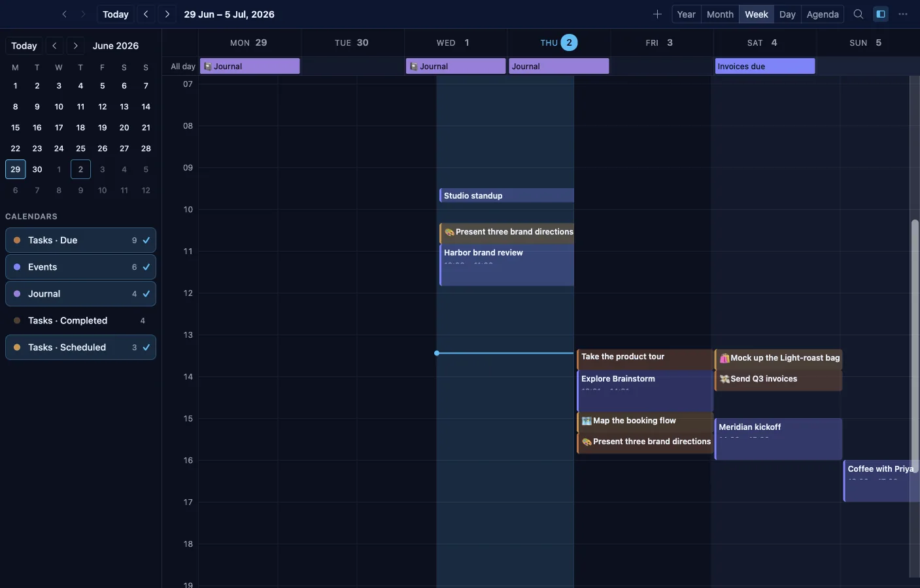
Task: Go to next week in header
Action: click(x=167, y=14)
